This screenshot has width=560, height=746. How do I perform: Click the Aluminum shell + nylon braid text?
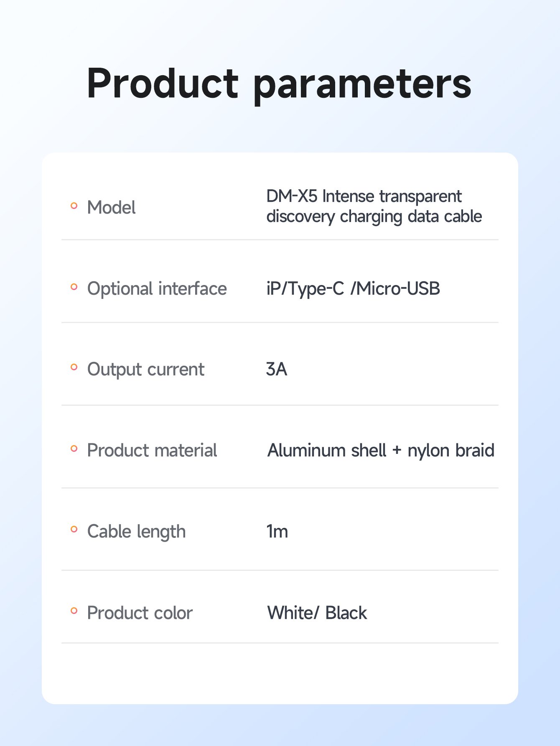click(x=381, y=451)
